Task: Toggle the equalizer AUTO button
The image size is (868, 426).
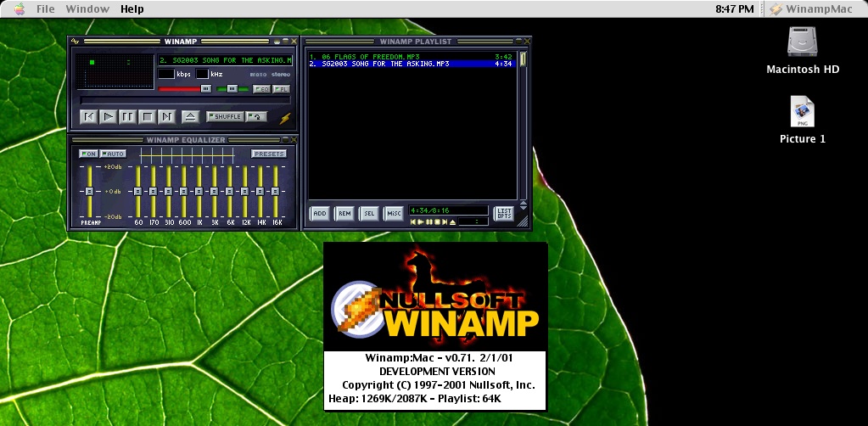Action: pyautogui.click(x=113, y=154)
